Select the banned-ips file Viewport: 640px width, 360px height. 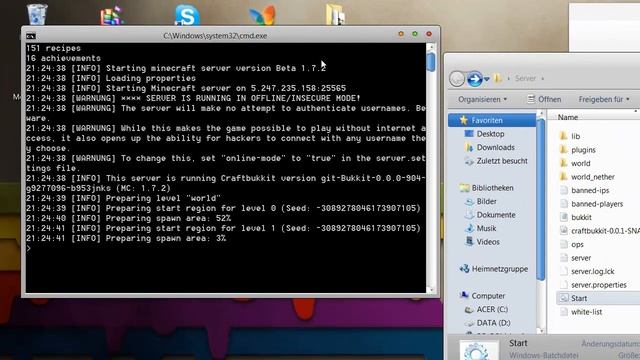click(x=590, y=190)
